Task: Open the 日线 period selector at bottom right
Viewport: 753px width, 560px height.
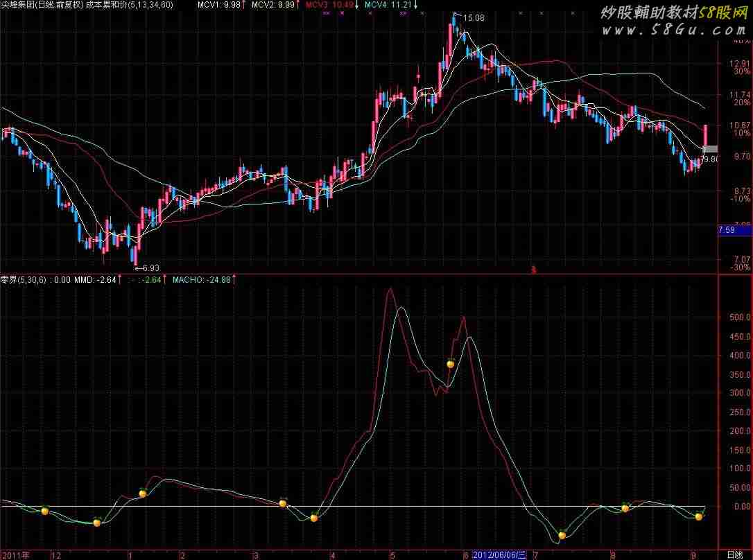Action: 736,554
